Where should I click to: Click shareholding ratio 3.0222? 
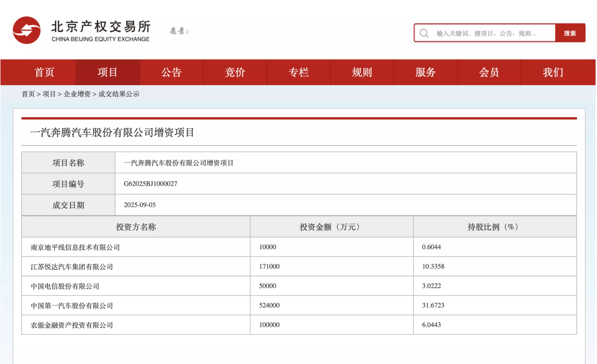tap(432, 286)
